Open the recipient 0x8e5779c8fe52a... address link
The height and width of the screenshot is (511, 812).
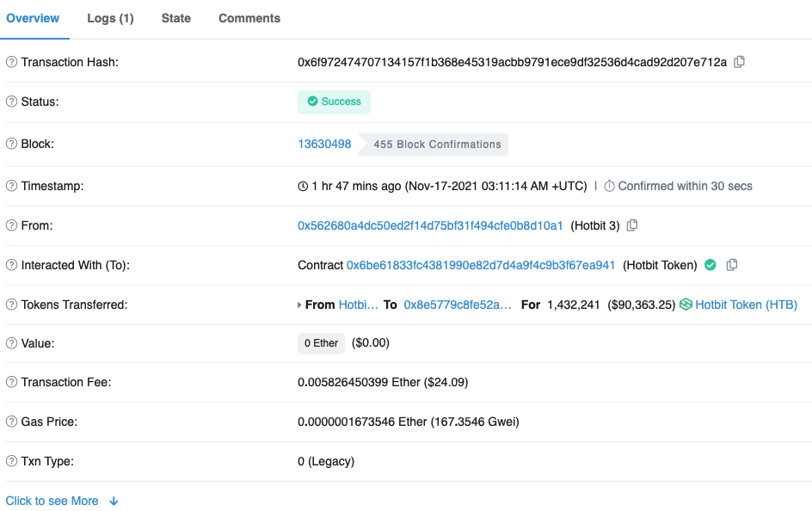[458, 305]
